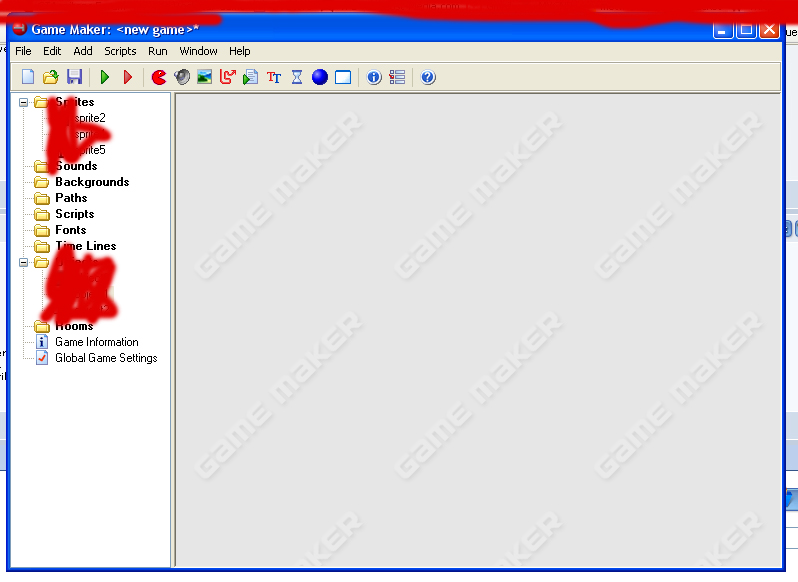The image size is (798, 582).
Task: Add a sound using the speaker icon
Action: tap(182, 77)
